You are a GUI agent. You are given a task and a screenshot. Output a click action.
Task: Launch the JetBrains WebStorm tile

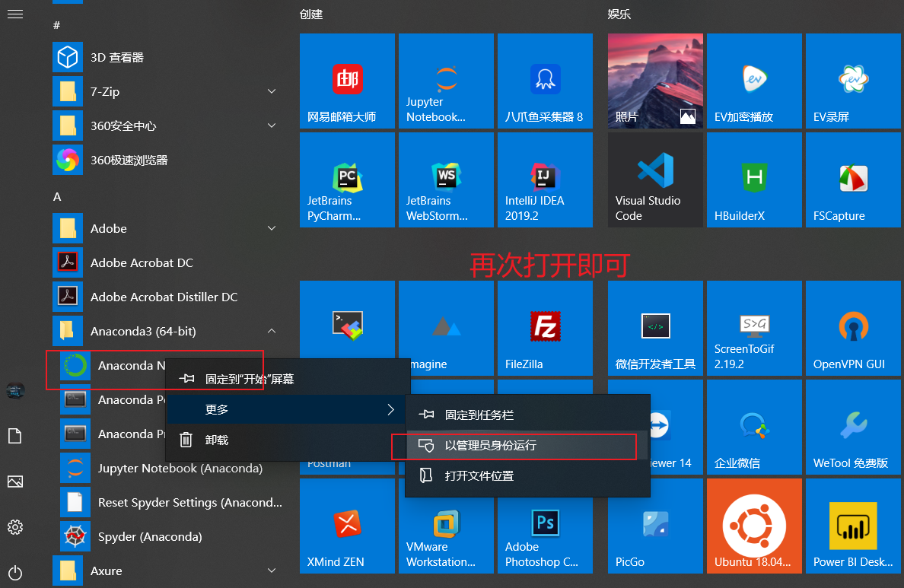(x=446, y=180)
